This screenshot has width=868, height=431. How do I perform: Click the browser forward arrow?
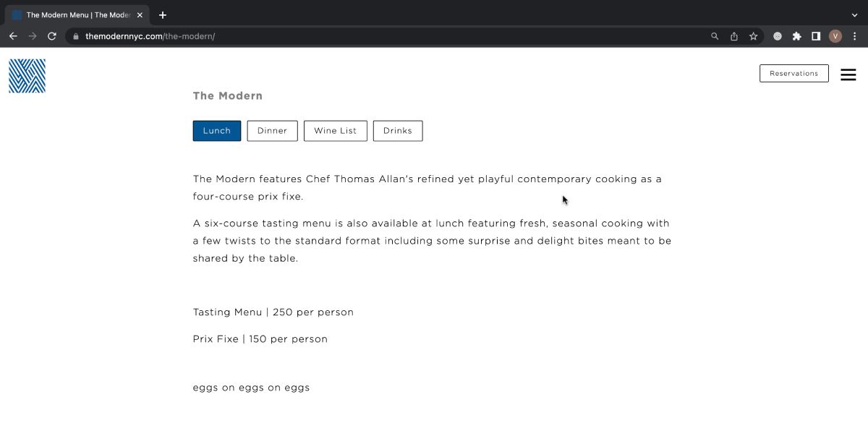click(x=32, y=35)
